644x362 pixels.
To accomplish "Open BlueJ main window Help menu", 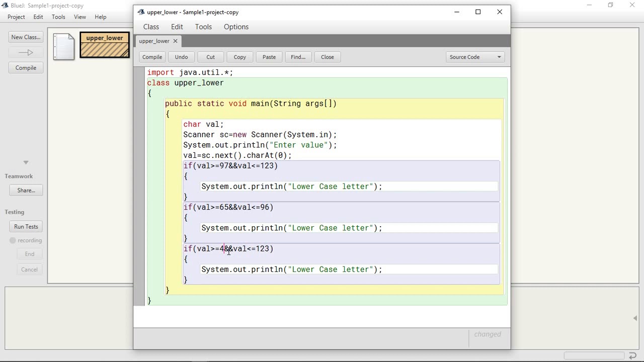I will coord(101,17).
